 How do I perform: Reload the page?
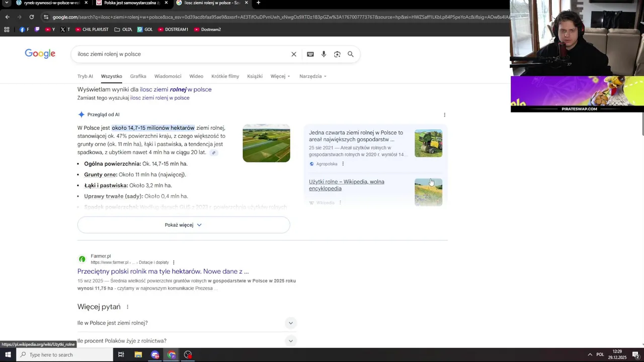[31, 17]
